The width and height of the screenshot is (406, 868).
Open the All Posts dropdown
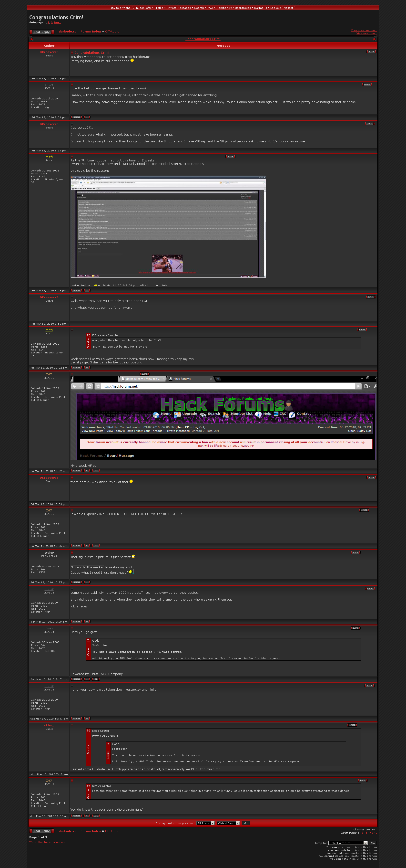pos(205,823)
